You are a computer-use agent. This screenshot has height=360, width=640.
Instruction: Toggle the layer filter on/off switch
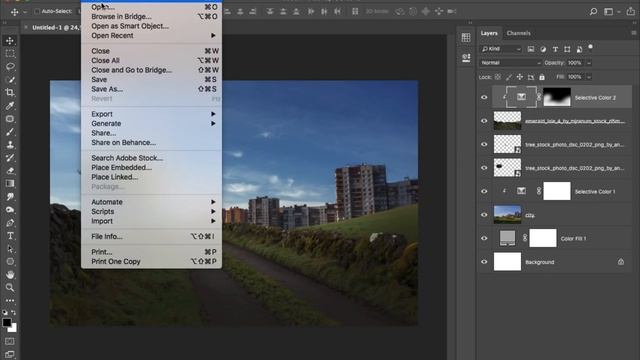[590, 47]
